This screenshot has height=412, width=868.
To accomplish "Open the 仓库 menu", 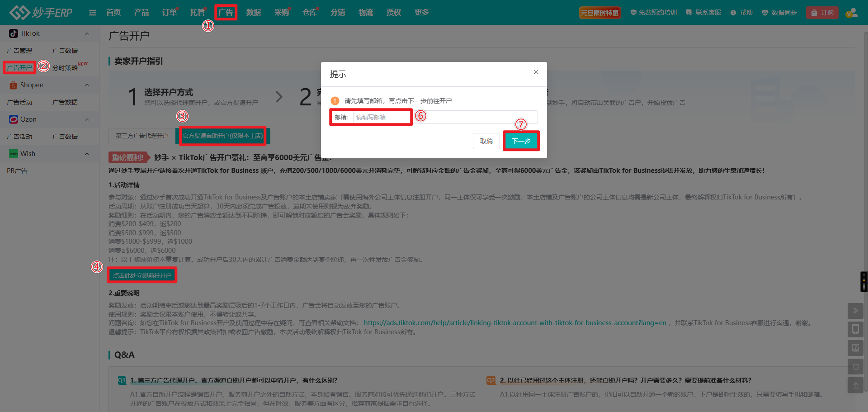I will [310, 13].
